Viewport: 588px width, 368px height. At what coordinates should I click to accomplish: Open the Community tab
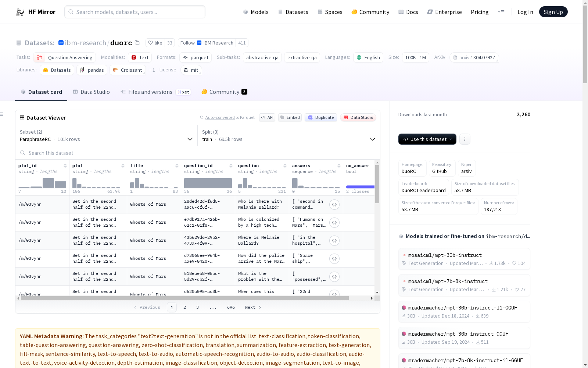224,92
